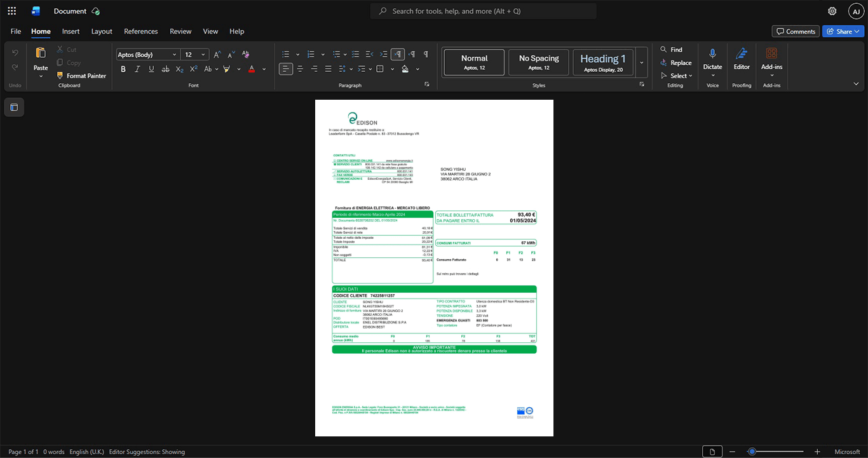Click the cloud save status icon
Screen dimensions: 868x458
tap(95, 11)
